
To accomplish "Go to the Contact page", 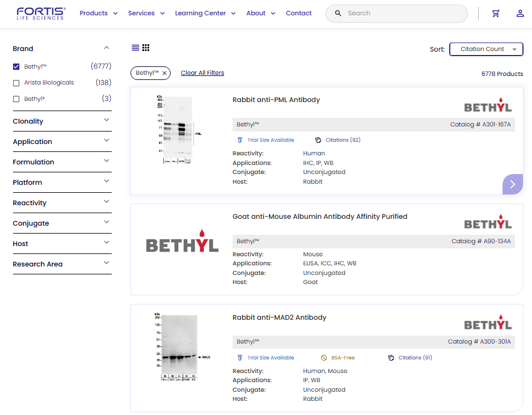I will (x=298, y=13).
